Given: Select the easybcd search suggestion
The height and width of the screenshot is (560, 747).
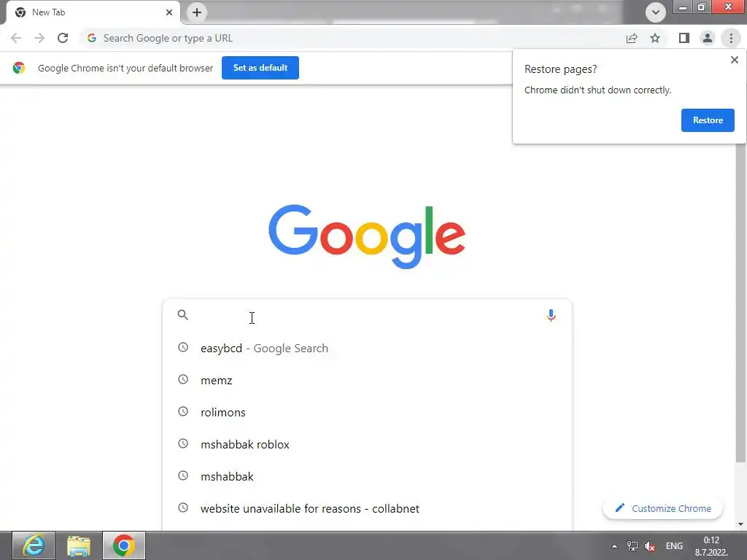Looking at the screenshot, I should pos(367,348).
